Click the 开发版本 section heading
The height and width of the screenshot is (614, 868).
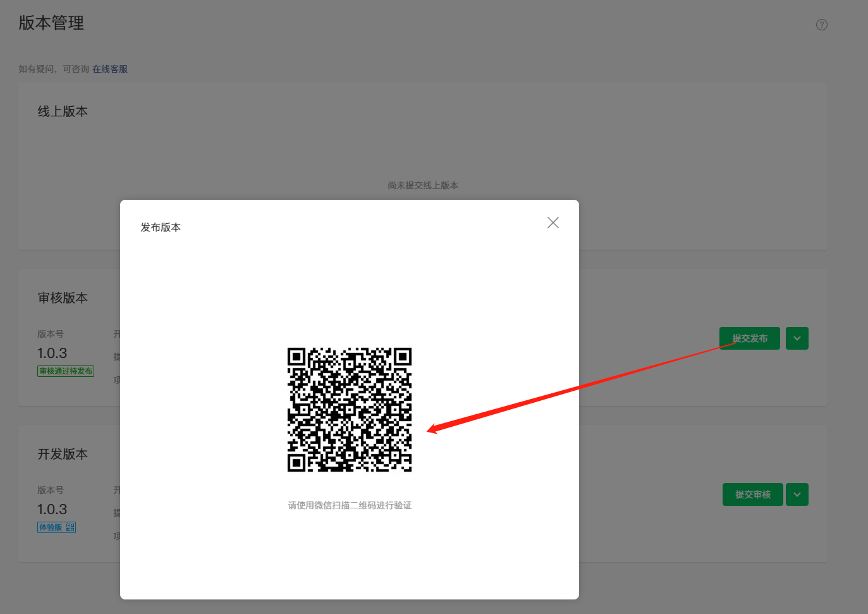pyautogui.click(x=63, y=454)
